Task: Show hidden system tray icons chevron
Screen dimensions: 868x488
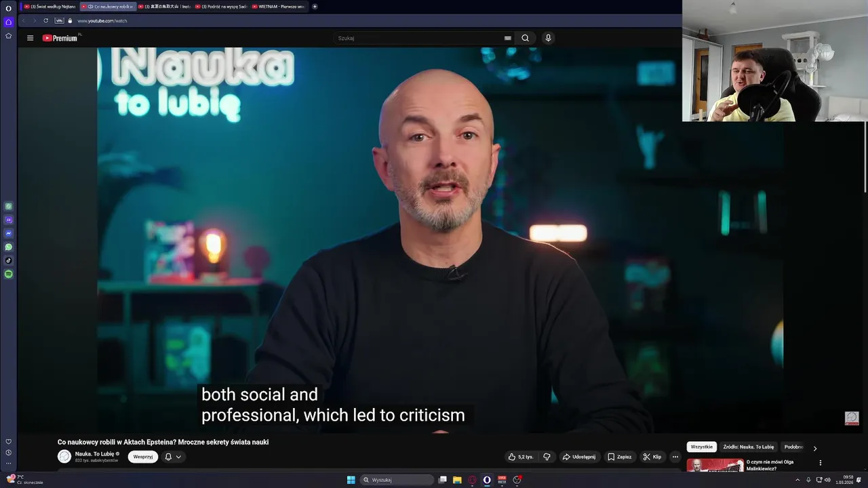Action: click(799, 480)
